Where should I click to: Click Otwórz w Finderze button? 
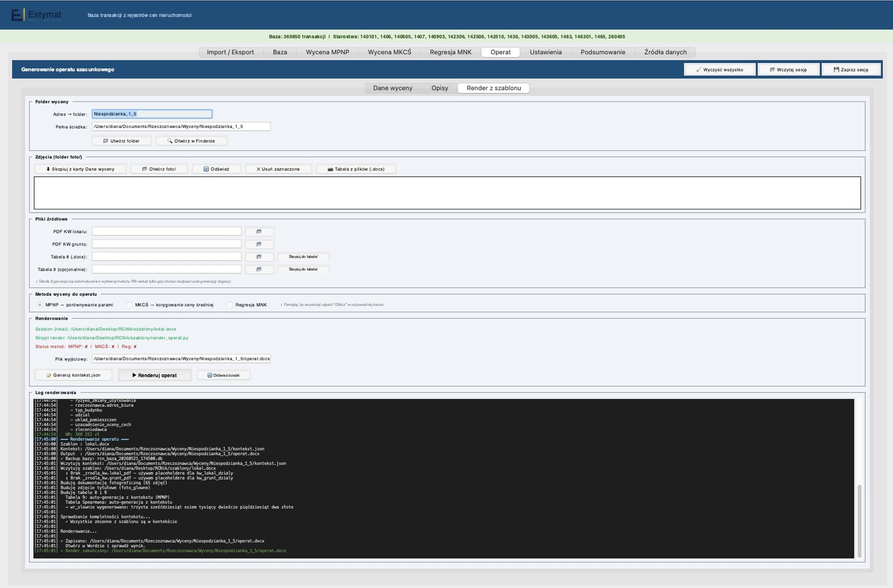191,141
